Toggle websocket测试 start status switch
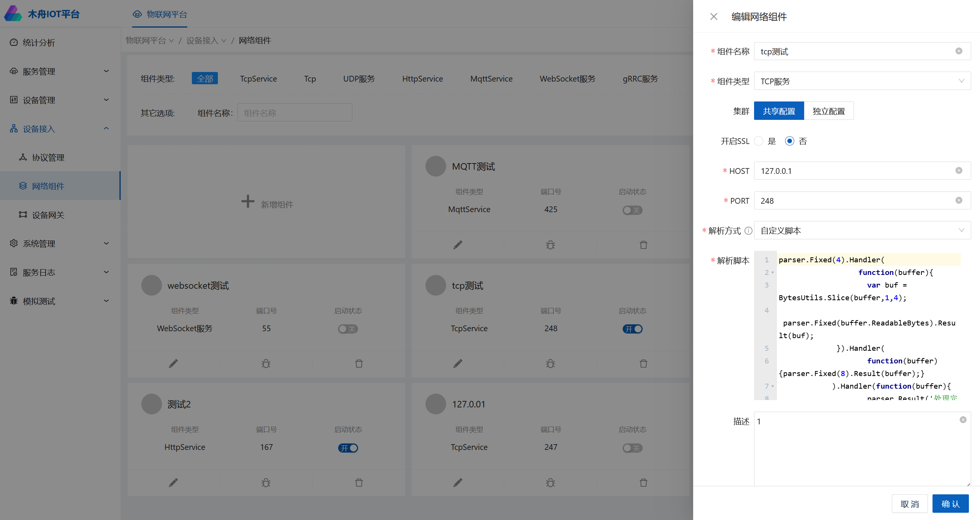 coord(348,329)
